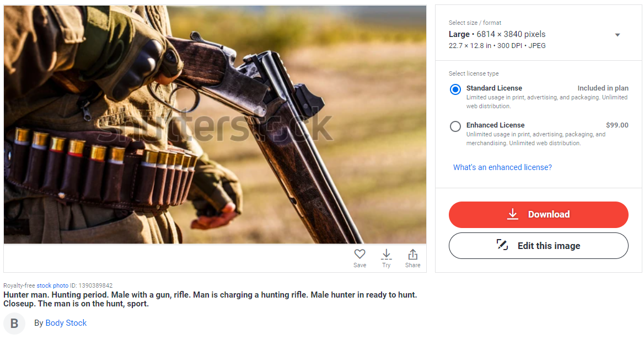Open the stock photo link
The height and width of the screenshot is (339, 644).
[x=52, y=285]
